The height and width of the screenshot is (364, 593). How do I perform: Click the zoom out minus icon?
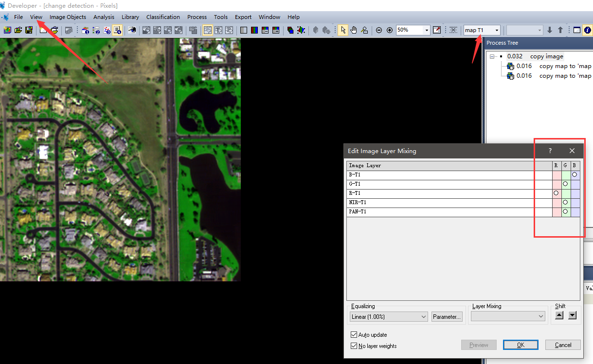(379, 30)
